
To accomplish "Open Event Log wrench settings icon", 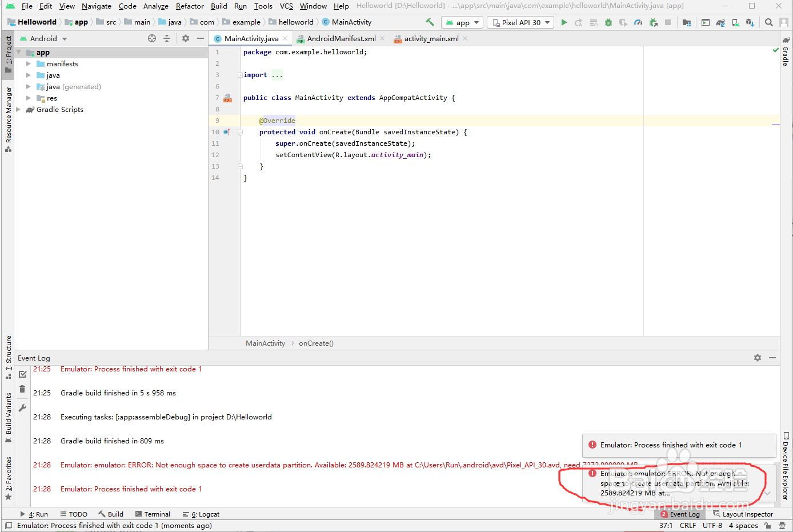I will click(22, 408).
